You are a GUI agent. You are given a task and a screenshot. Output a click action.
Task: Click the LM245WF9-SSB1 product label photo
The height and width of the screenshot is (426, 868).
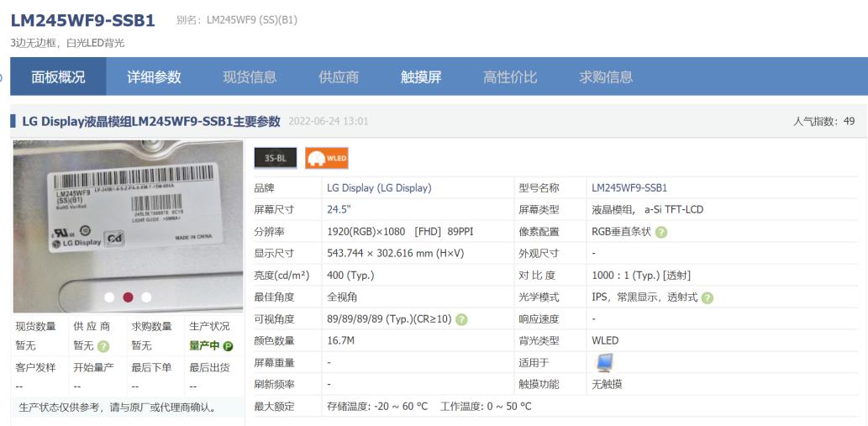(128, 226)
